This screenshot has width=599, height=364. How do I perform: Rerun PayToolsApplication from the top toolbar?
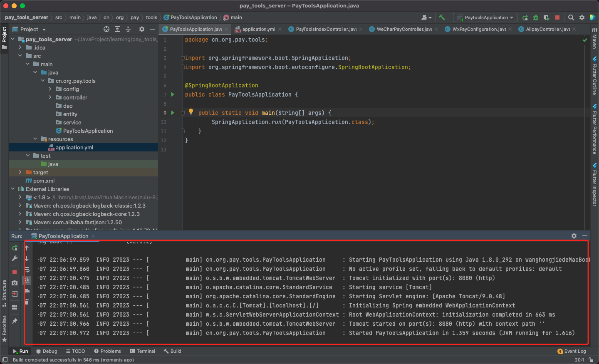pyautogui.click(x=525, y=17)
